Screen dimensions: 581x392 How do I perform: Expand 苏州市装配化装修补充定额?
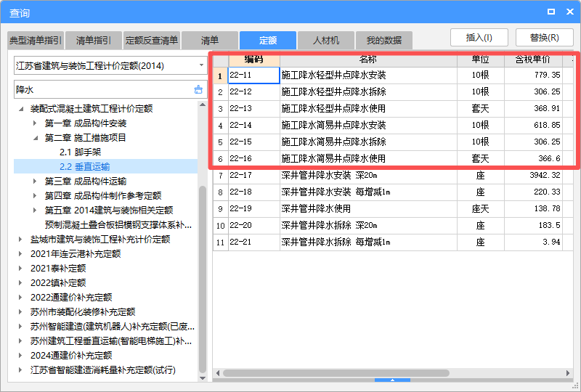[x=20, y=311]
